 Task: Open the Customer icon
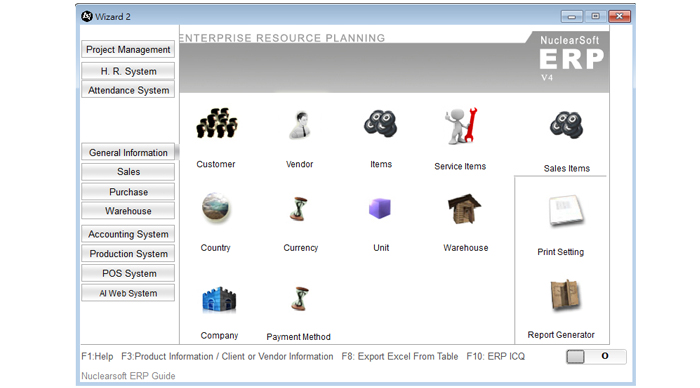pos(217,123)
